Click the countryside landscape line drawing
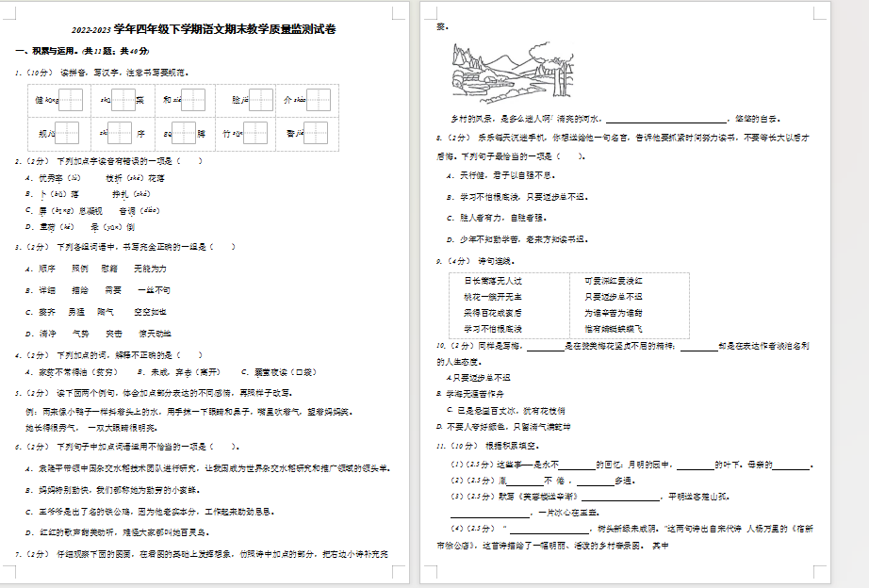Viewport: 869px width, 588px height. 513,72
